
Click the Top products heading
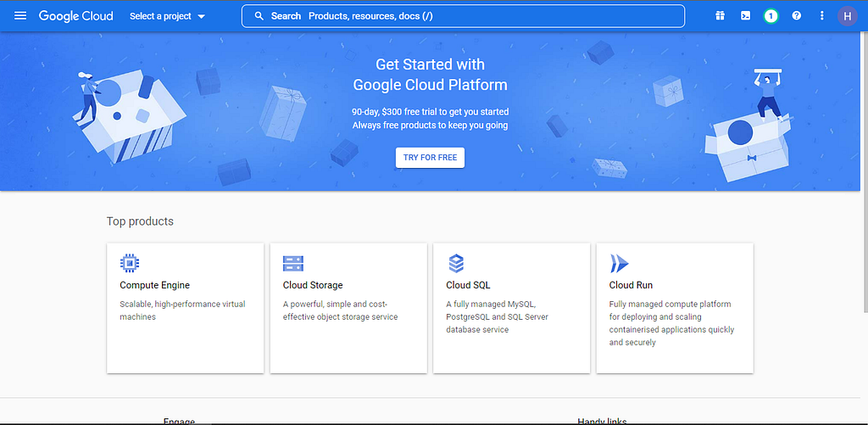[140, 221]
